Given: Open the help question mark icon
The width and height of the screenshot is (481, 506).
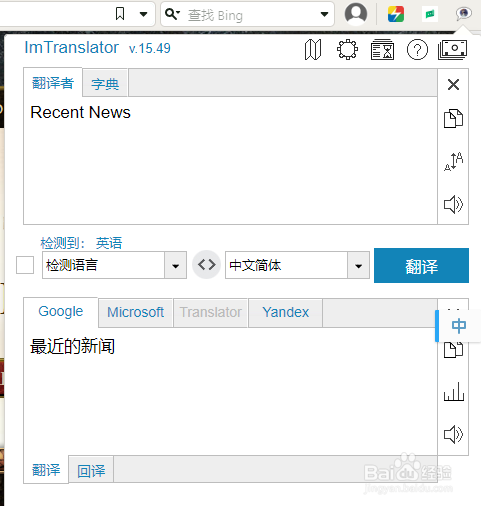Looking at the screenshot, I should pos(417,50).
